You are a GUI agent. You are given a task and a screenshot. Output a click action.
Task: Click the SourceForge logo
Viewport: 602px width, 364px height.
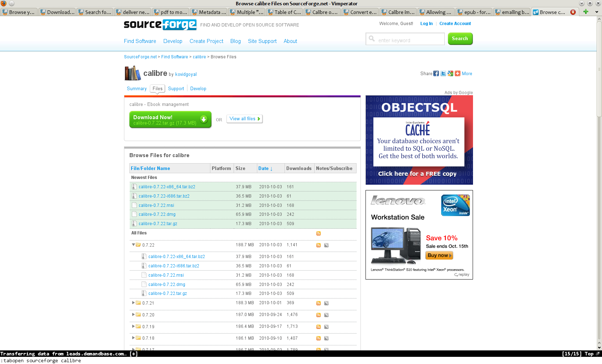pos(160,25)
